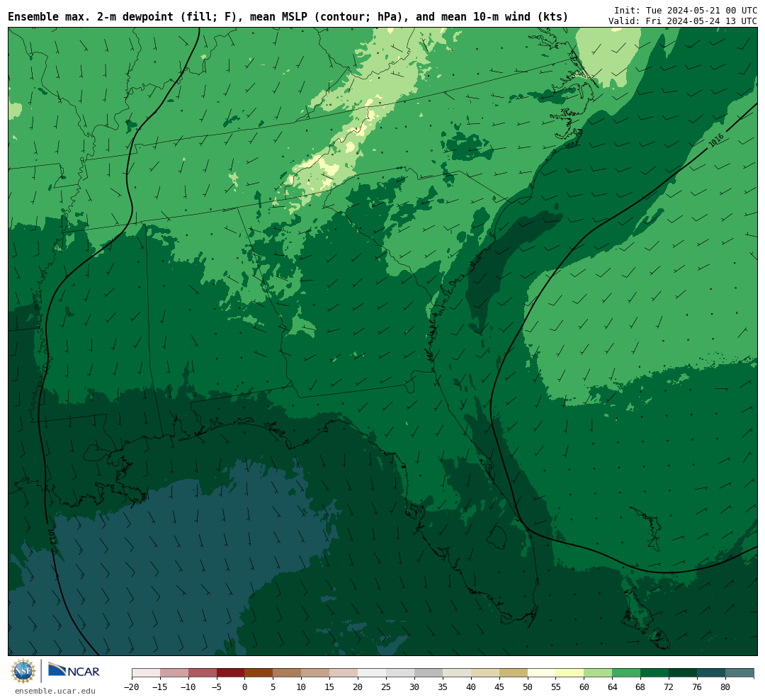
Task: Click the Valid time label
Action: pyautogui.click(x=683, y=21)
